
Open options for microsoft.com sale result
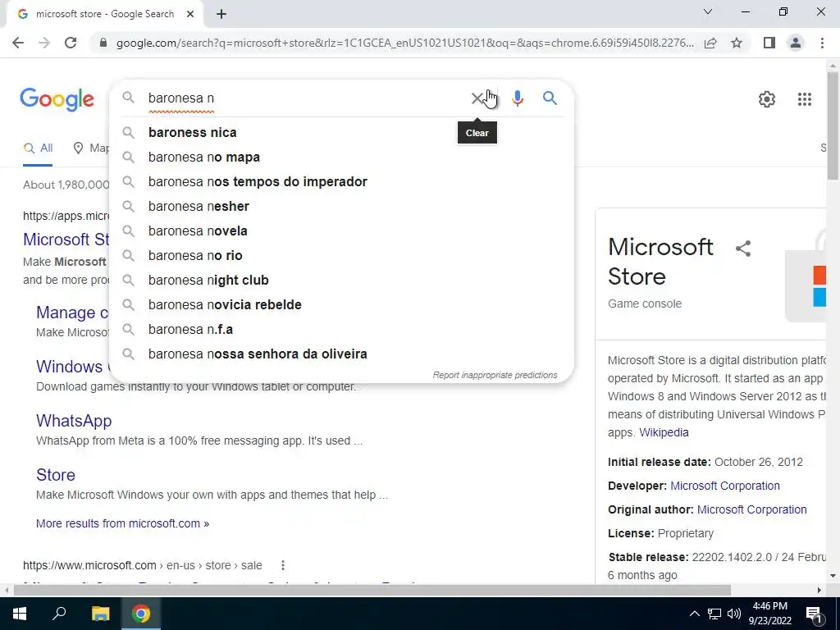tap(283, 565)
